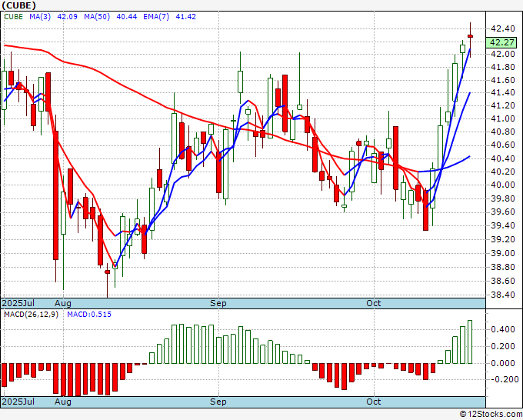Viewport: 523px width, 420px height.
Task: Click the MA(3) legend label
Action: click(40, 17)
